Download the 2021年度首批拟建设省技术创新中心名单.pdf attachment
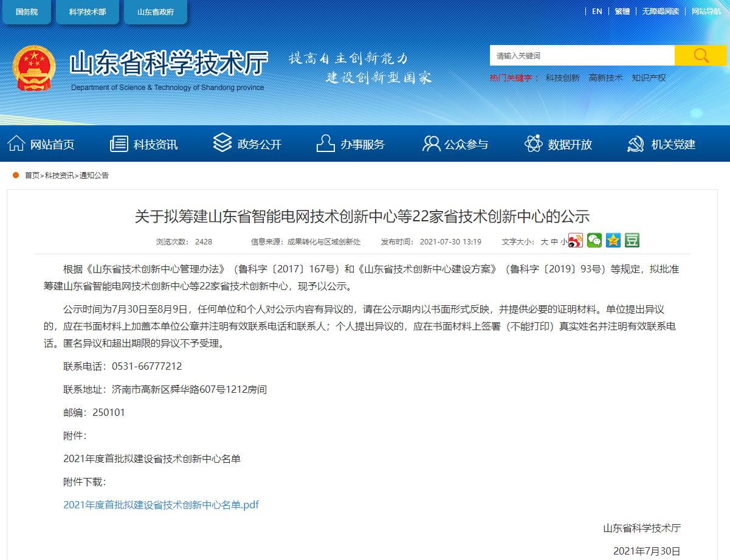The width and height of the screenshot is (730, 560). tap(161, 505)
